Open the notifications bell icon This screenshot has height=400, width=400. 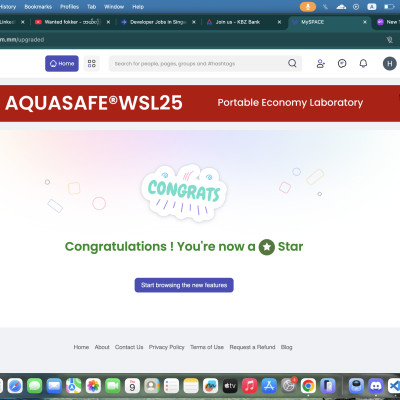click(363, 63)
